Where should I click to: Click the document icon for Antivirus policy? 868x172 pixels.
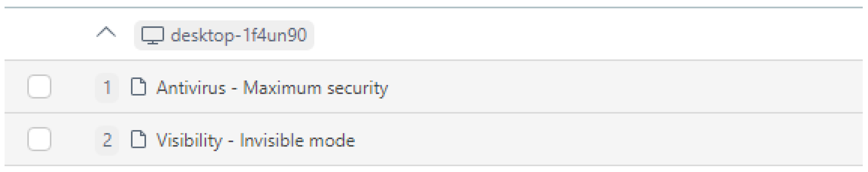pyautogui.click(x=138, y=87)
